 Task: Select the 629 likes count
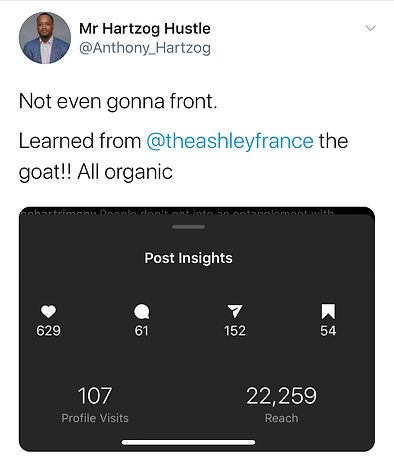48,331
